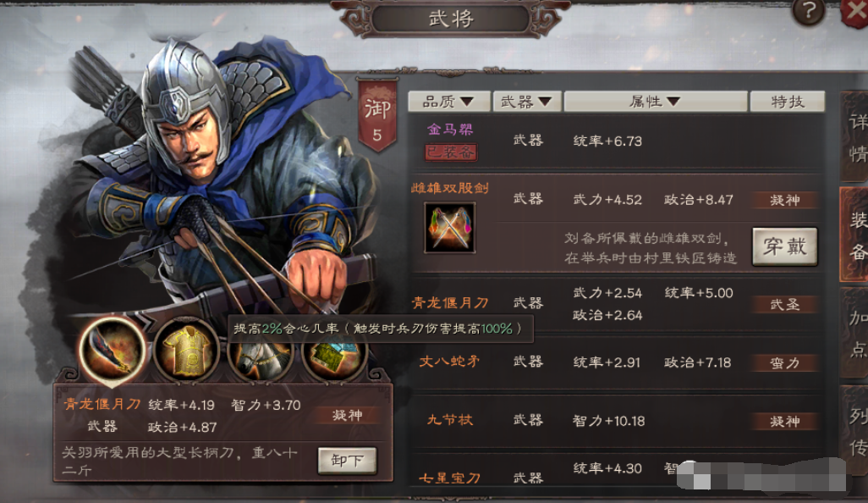The image size is (868, 503).
Task: Click the 特技 column header
Action: 787,102
